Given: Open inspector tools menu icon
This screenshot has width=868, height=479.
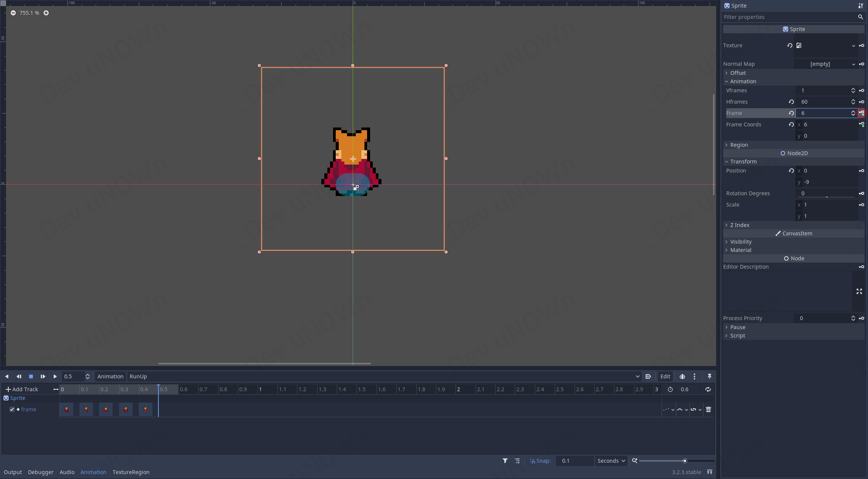Looking at the screenshot, I should [860, 6].
